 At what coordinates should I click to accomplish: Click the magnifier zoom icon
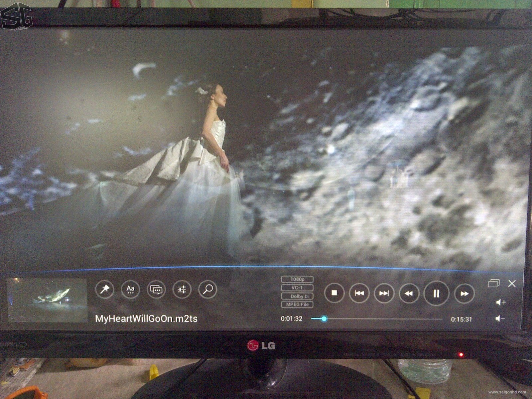coord(208,290)
